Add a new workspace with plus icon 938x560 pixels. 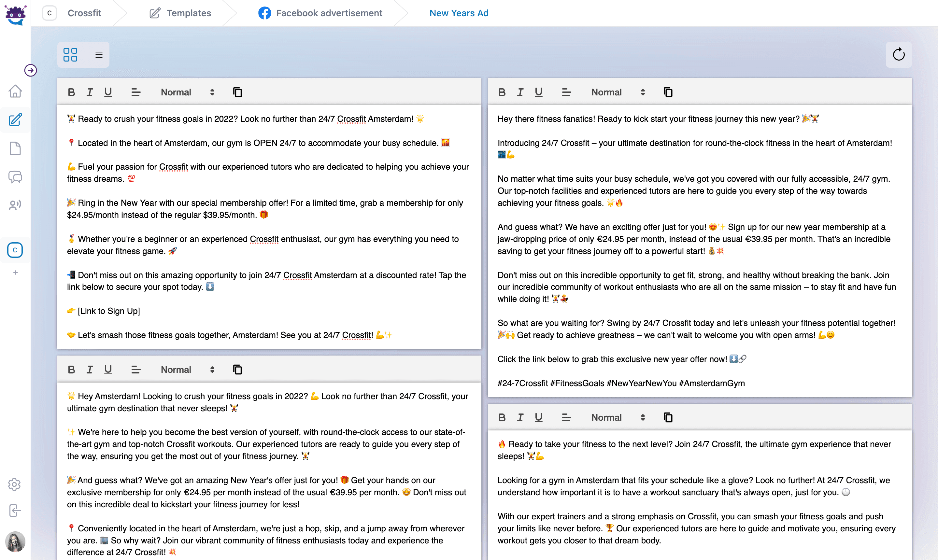[16, 273]
